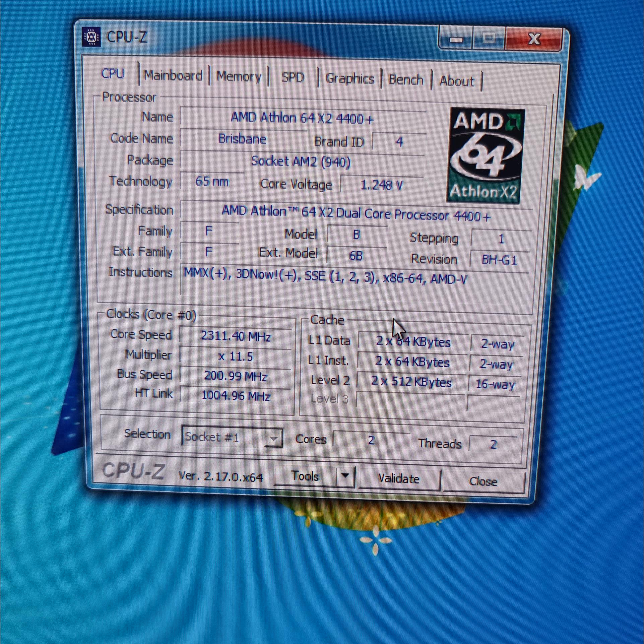Click the AMD Athlon X2 logo
Screen dimensions: 644x644
pyautogui.click(x=485, y=155)
